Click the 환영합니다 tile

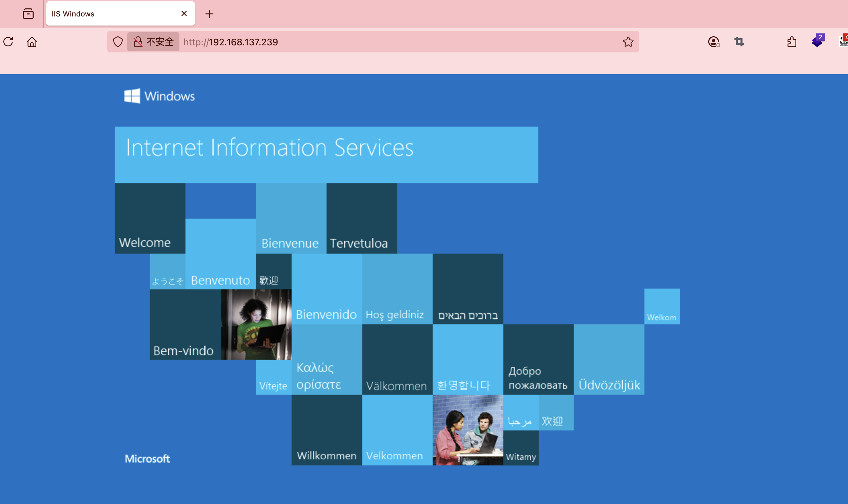pos(468,359)
